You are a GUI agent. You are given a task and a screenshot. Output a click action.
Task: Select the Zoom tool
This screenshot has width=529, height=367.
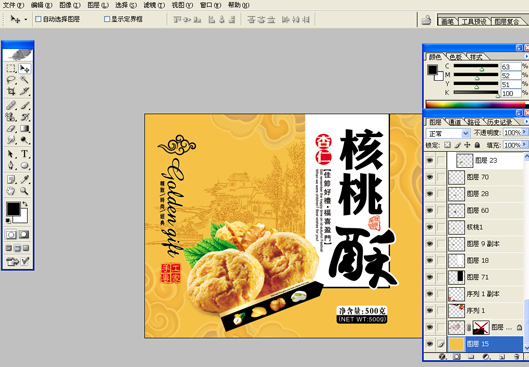[x=24, y=191]
